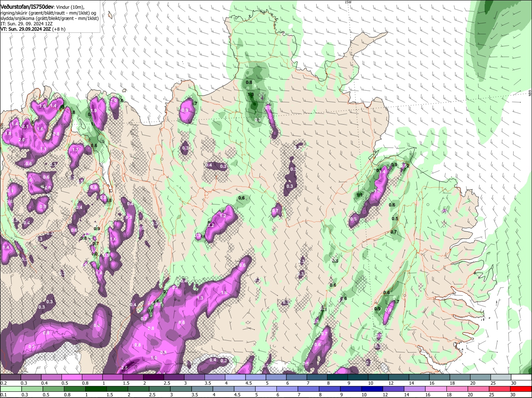Select pale grey snow swatch between 25 and 30
This screenshot has width=532, height=398.
(500, 377)
